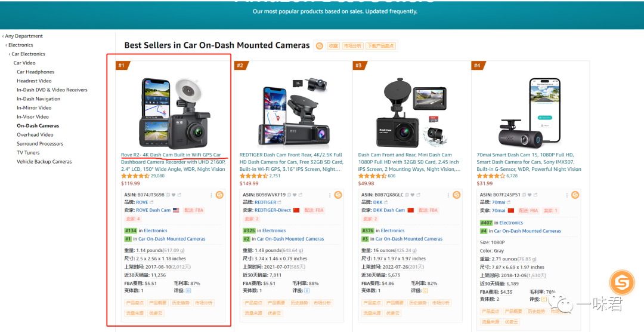Click the orange S icon beside the Best Sellers heading

pyautogui.click(x=320, y=45)
